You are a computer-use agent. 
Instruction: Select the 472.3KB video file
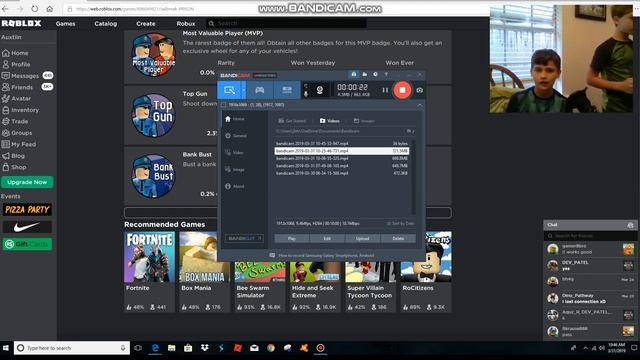[342, 173]
